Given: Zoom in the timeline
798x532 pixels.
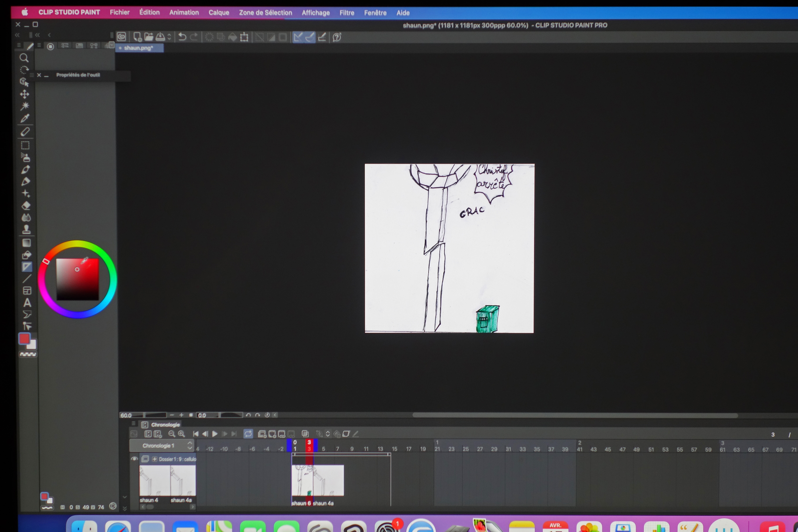Looking at the screenshot, I should pyautogui.click(x=182, y=434).
